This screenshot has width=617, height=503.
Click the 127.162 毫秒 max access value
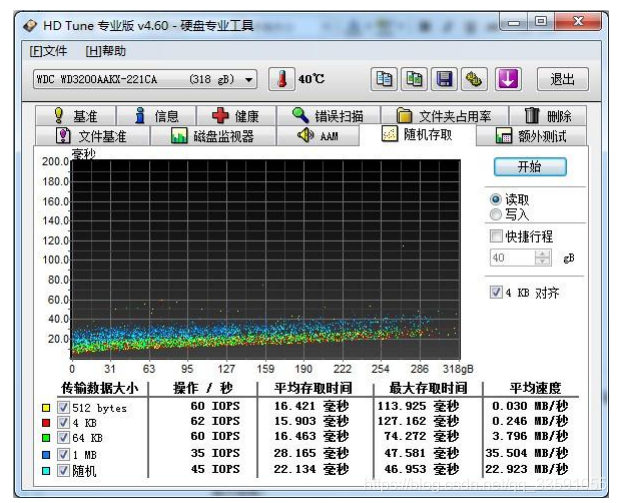[x=418, y=421]
